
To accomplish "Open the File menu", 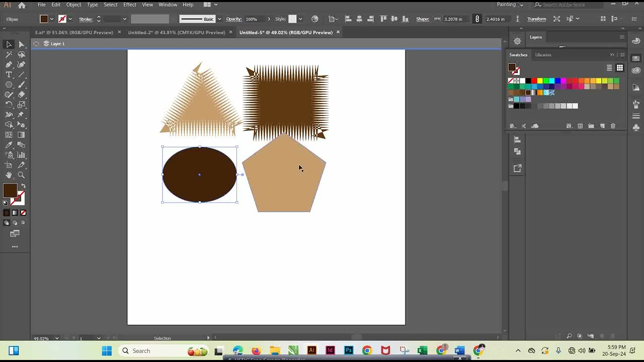I will 42,5.
